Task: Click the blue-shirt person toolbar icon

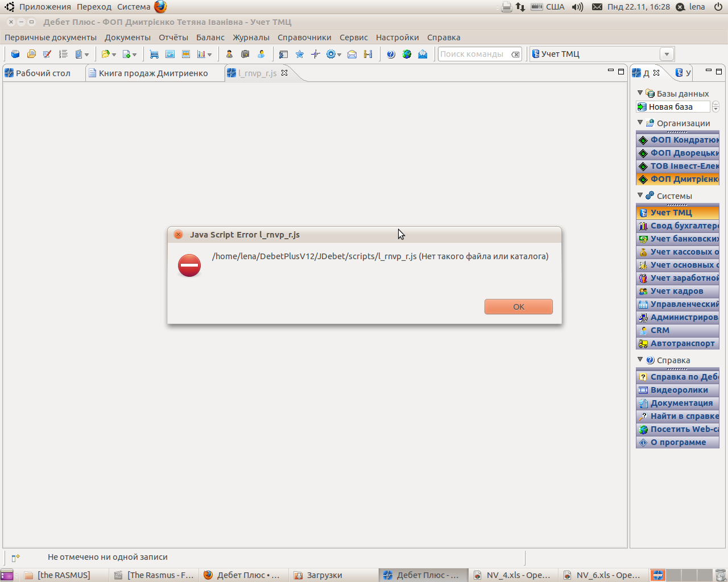Action: click(x=261, y=54)
